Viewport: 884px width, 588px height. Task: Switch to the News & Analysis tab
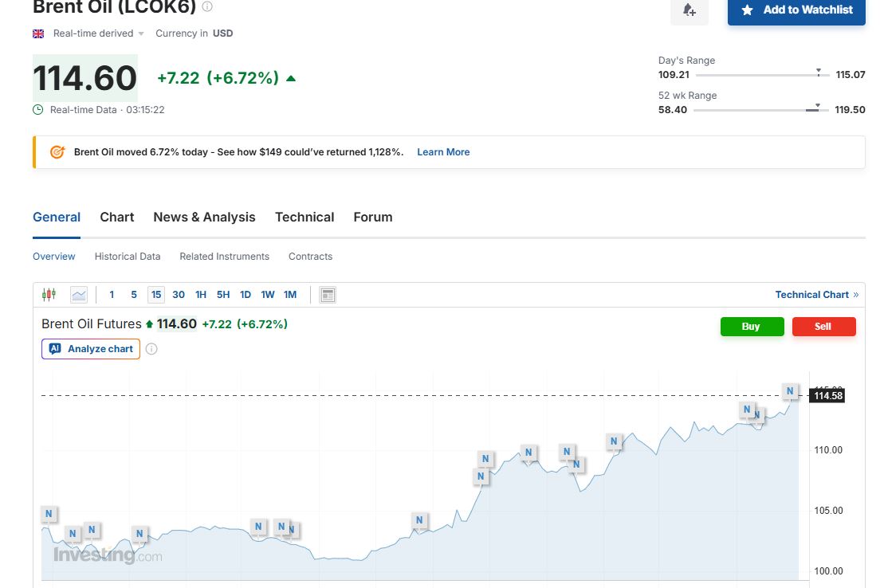[x=204, y=218]
